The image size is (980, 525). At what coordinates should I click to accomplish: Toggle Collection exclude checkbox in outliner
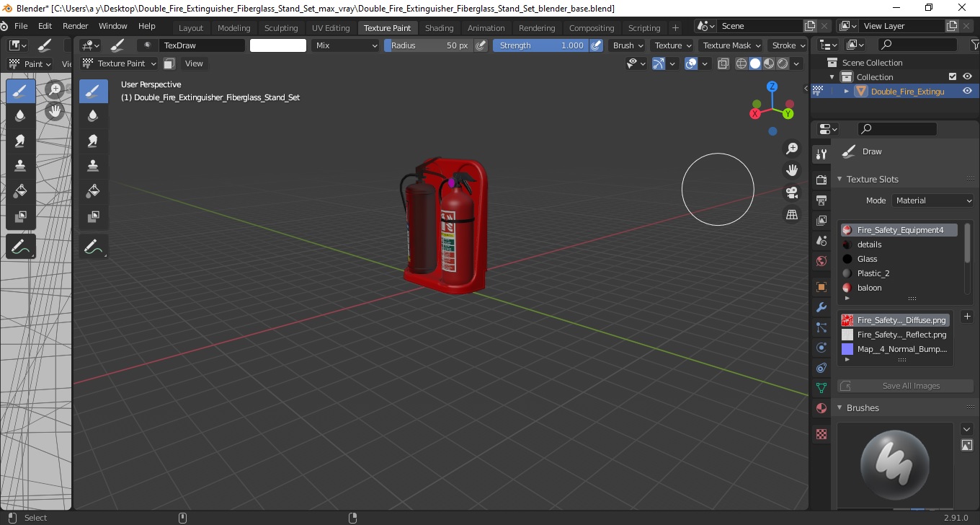click(953, 76)
